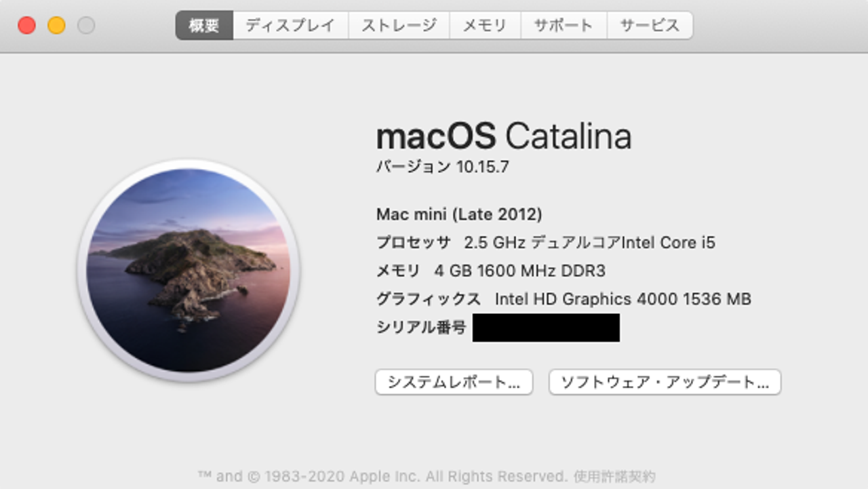Click the システムレポート... button
The width and height of the screenshot is (868, 489).
pos(454,382)
